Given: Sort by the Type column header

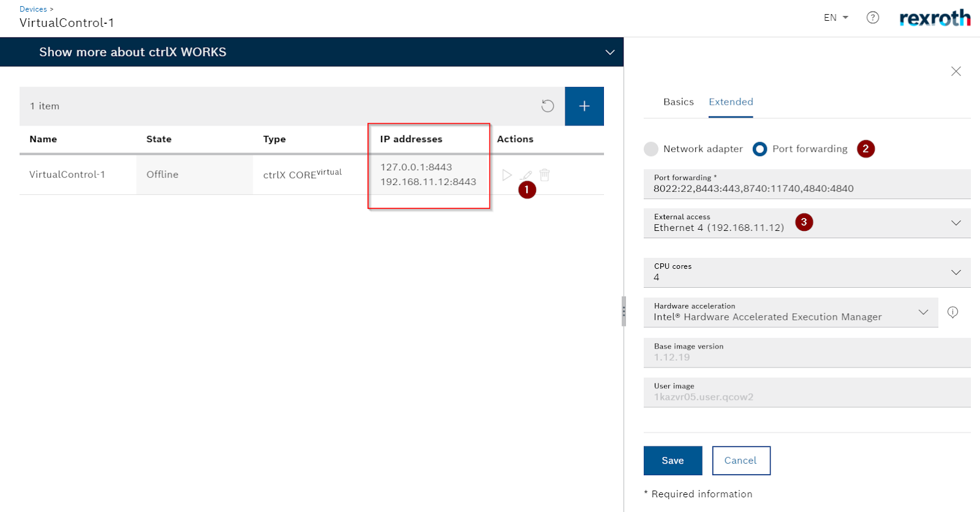Looking at the screenshot, I should [274, 139].
